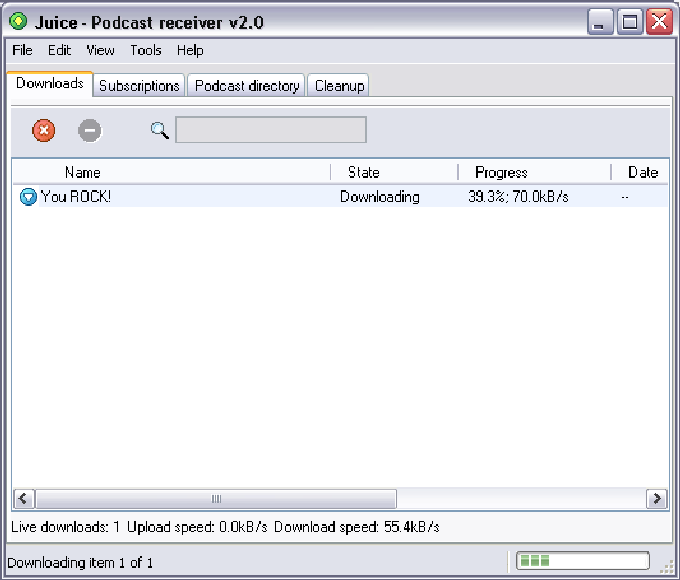Sort by the Progress column header
The height and width of the screenshot is (580, 680).
534,172
